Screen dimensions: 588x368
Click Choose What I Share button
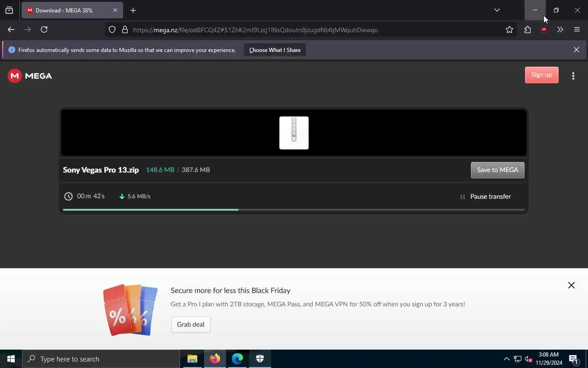275,50
